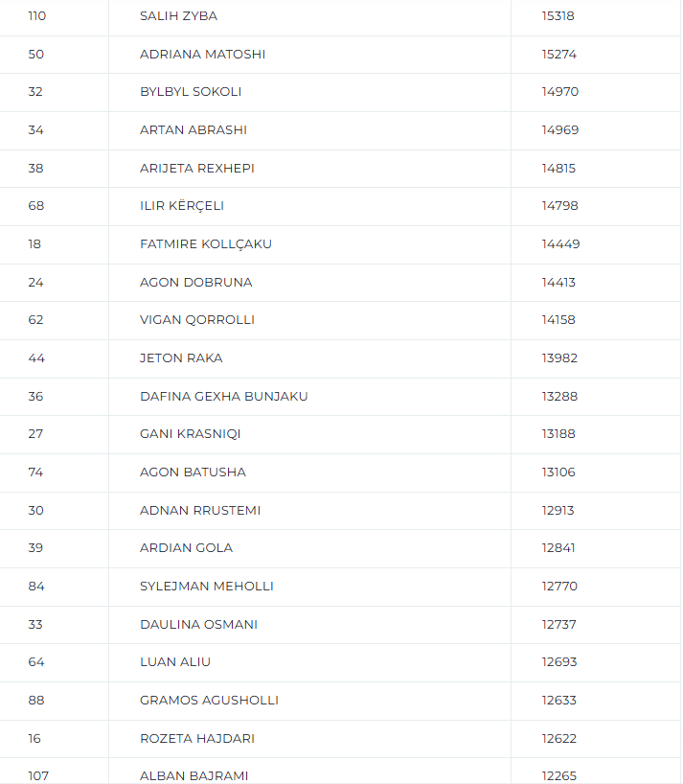683x784 pixels.
Task: Click candidate number 39
Action: [35, 548]
